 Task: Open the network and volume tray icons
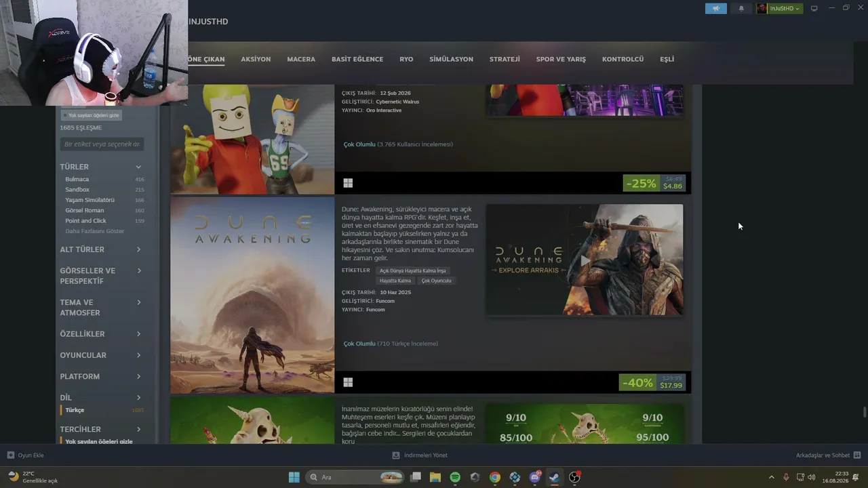(806, 477)
